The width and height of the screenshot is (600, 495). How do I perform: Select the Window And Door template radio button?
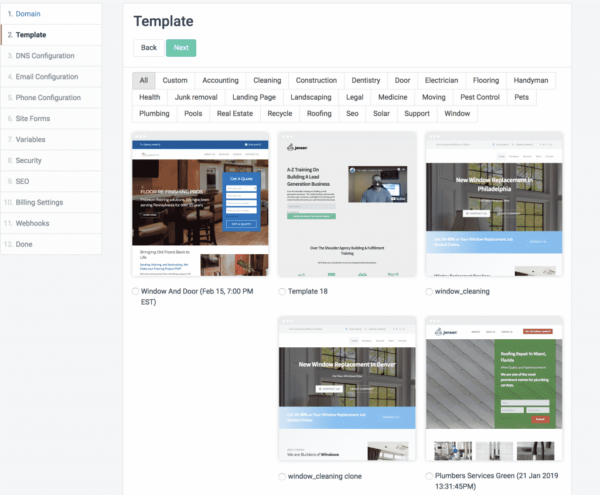pyautogui.click(x=135, y=291)
